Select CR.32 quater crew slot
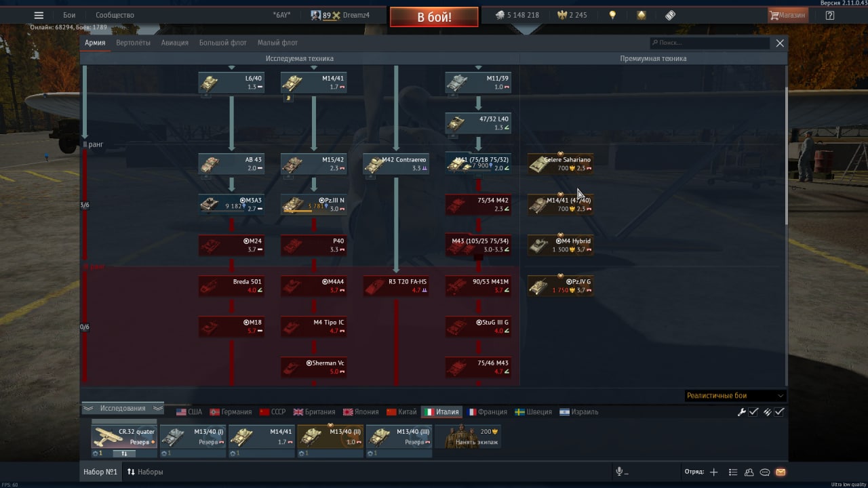The image size is (868, 488). pyautogui.click(x=124, y=436)
